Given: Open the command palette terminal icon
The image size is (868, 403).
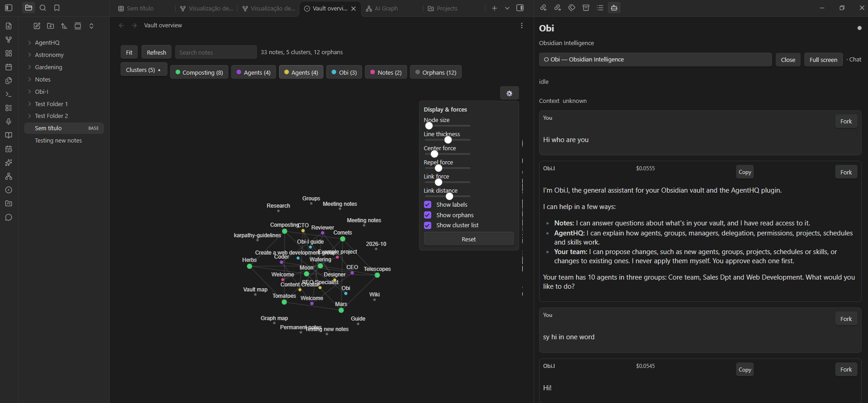Looking at the screenshot, I should click(9, 94).
